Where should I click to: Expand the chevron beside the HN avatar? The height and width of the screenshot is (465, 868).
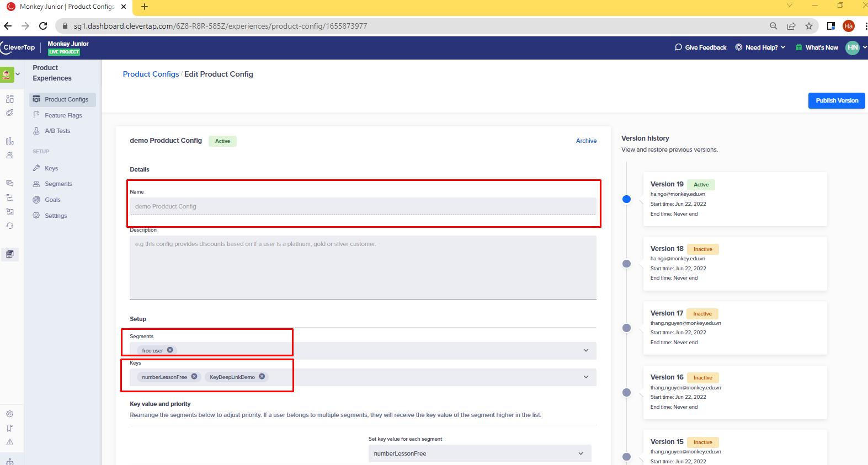pyautogui.click(x=865, y=47)
